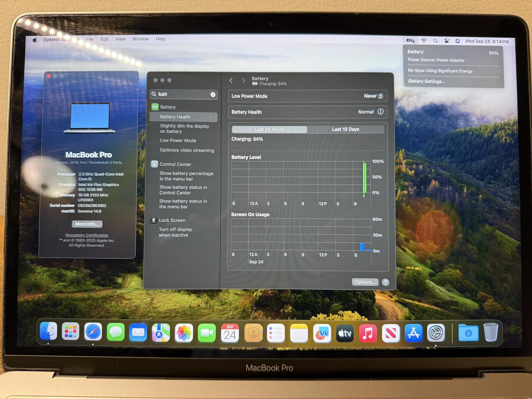Click the date and time in menu bar
The height and width of the screenshot is (399, 532).
[487, 41]
